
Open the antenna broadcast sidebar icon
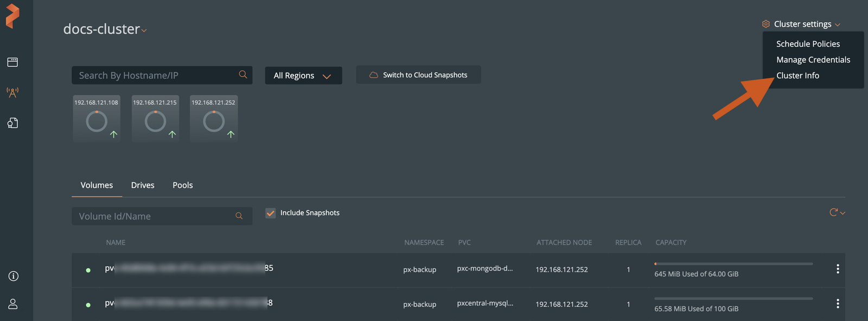point(12,92)
